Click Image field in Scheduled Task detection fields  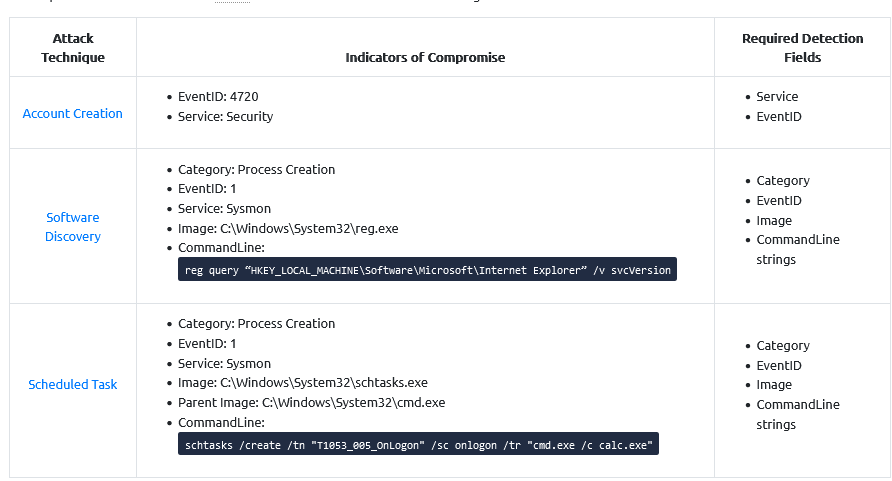click(x=774, y=385)
